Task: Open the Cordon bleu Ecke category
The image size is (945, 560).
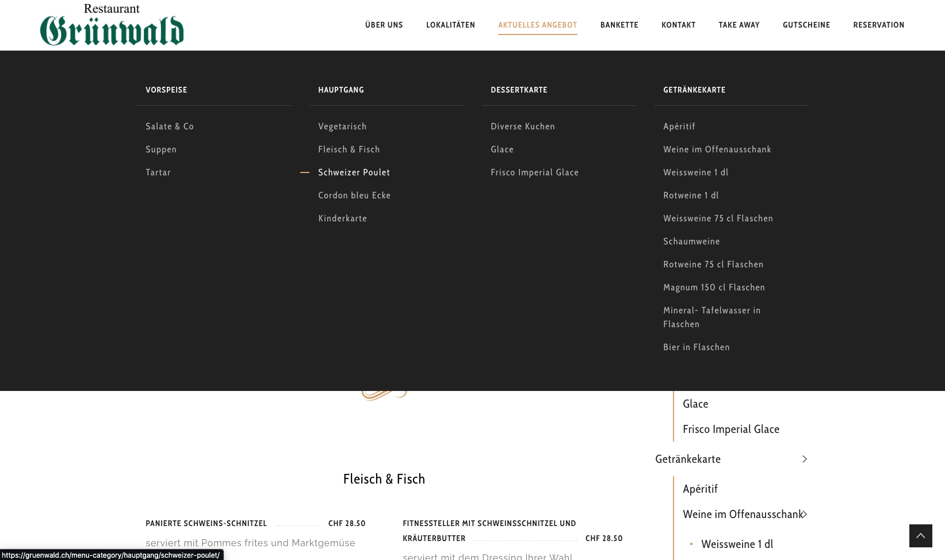Action: pyautogui.click(x=354, y=195)
